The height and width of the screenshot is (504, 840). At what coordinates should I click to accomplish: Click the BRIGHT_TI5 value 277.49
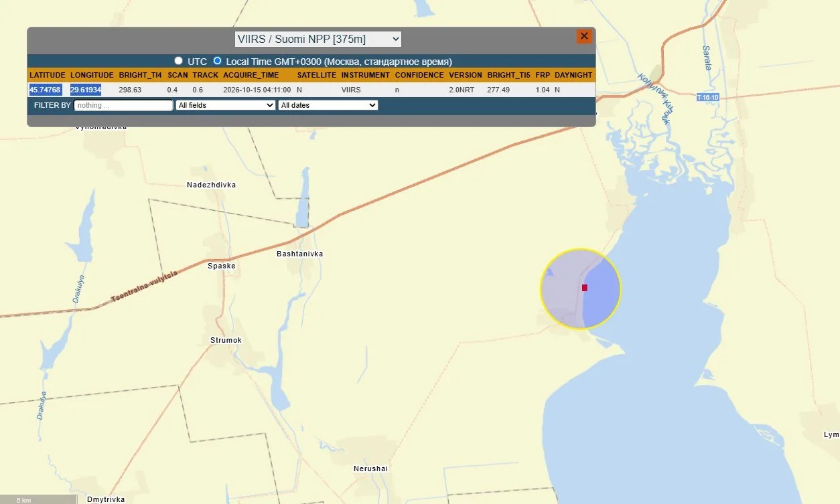tap(498, 90)
